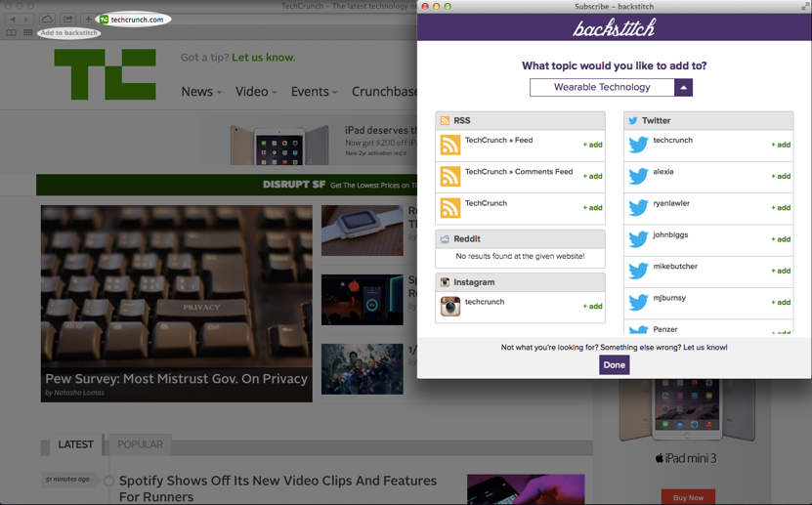This screenshot has width=812, height=505.
Task: Add the plain TechCrunch RSS source
Action: (592, 208)
